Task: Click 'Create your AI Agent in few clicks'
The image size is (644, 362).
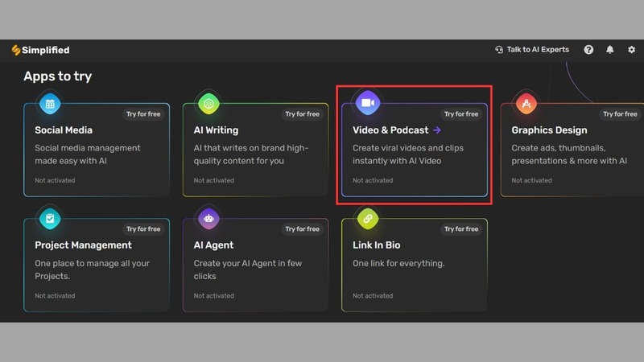Action: tap(248, 269)
